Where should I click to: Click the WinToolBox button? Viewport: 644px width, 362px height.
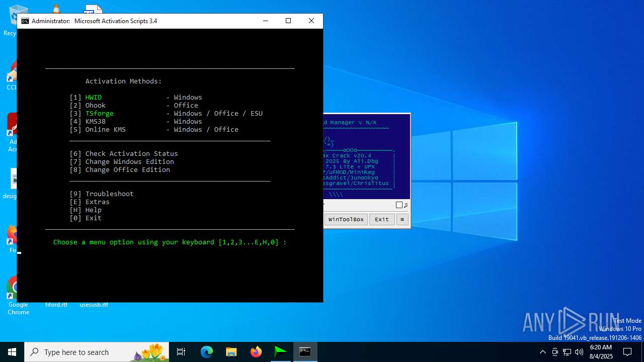click(346, 219)
